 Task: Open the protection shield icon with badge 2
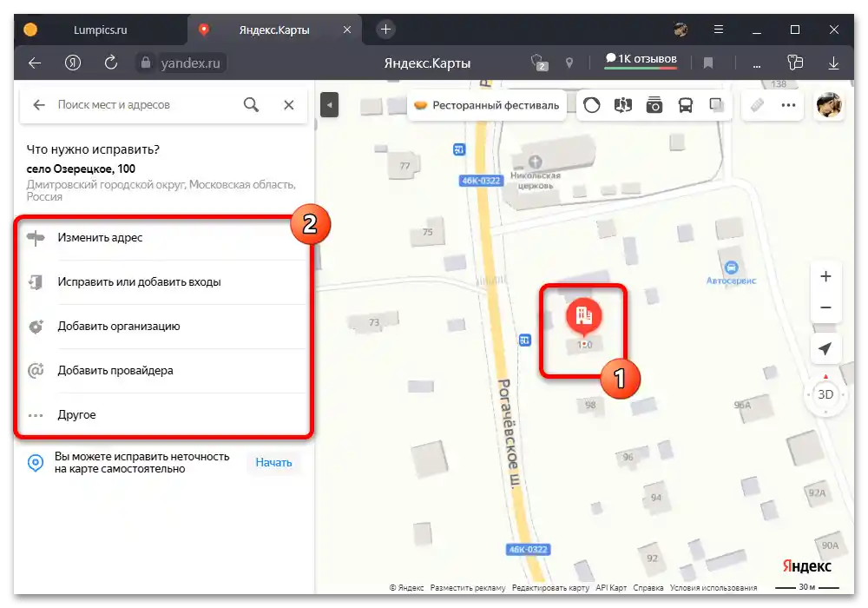(x=539, y=63)
